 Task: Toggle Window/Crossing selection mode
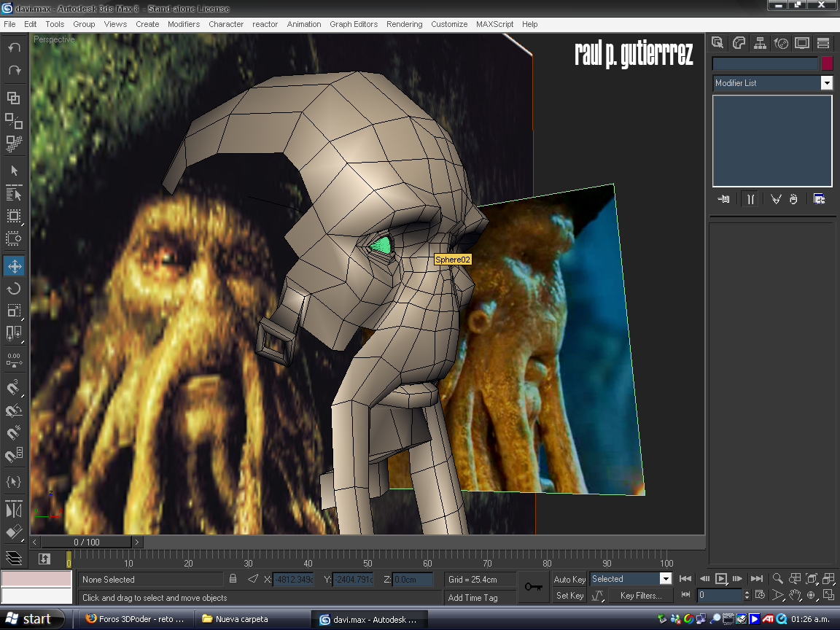tap(13, 238)
